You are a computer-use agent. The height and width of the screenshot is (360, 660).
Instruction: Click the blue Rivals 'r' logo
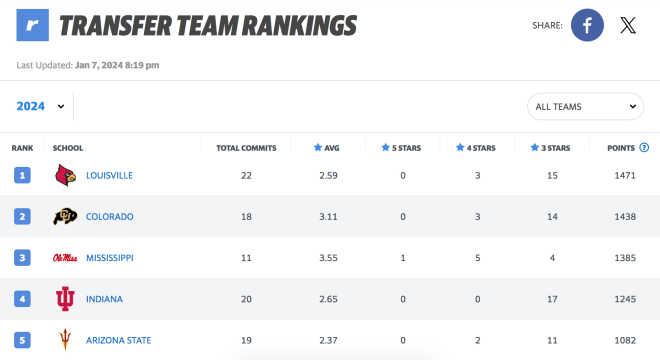(32, 25)
